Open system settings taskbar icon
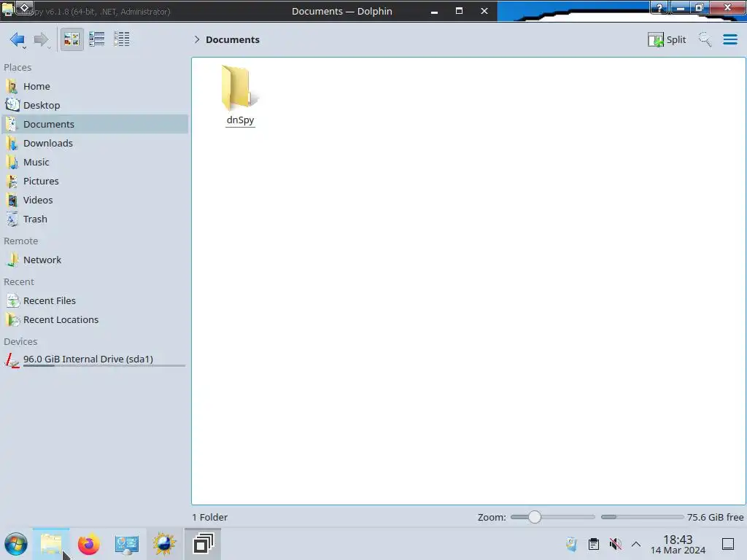747x560 pixels. click(x=126, y=544)
